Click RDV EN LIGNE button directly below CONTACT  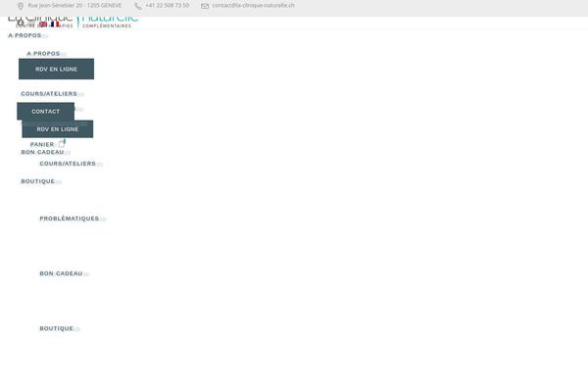pyautogui.click(x=58, y=129)
